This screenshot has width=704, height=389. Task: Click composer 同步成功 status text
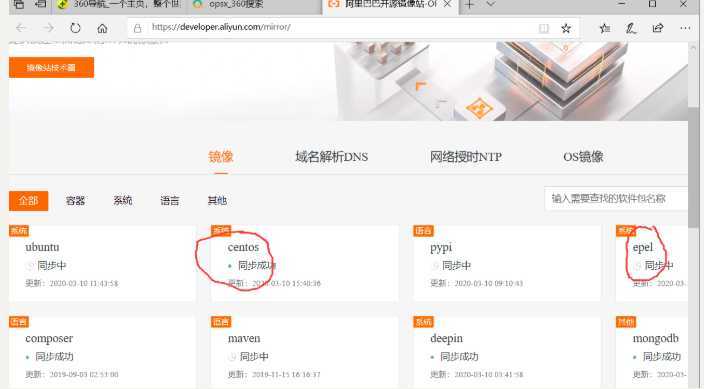(54, 357)
